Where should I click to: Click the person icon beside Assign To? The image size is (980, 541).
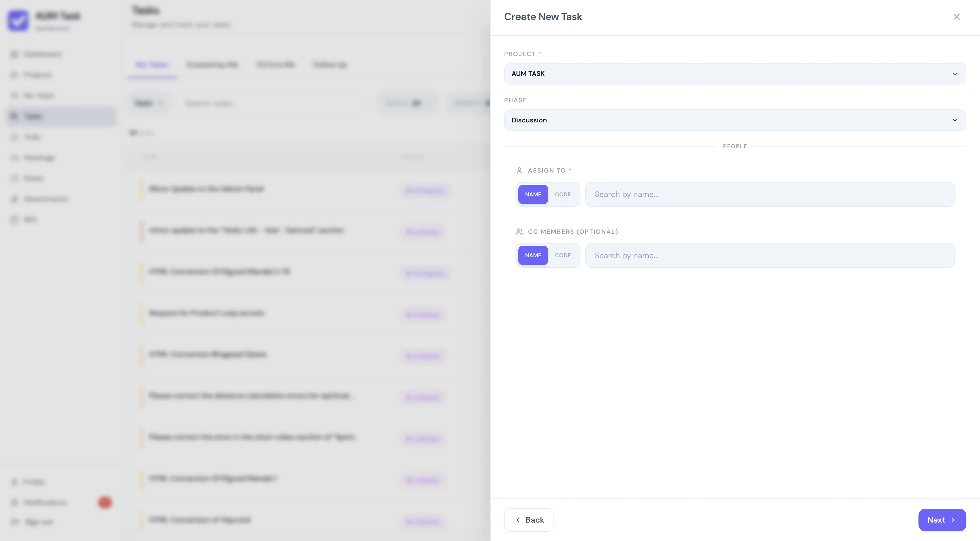point(519,171)
